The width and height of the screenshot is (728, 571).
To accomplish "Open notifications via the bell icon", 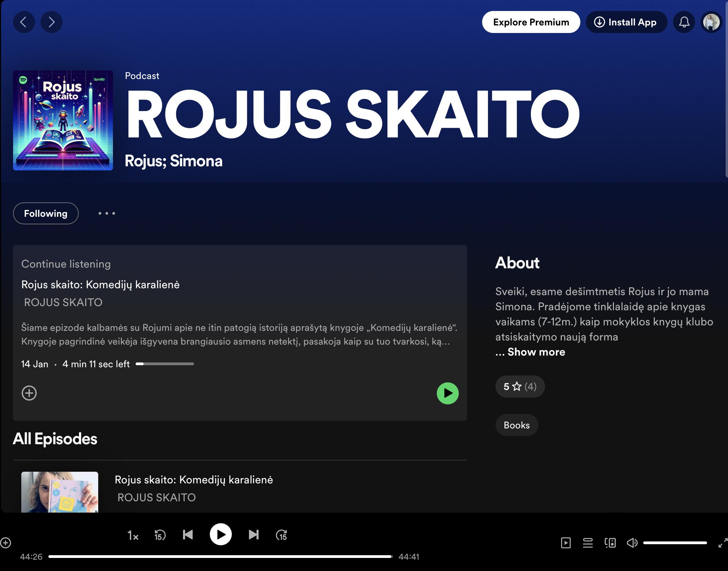I will [684, 22].
